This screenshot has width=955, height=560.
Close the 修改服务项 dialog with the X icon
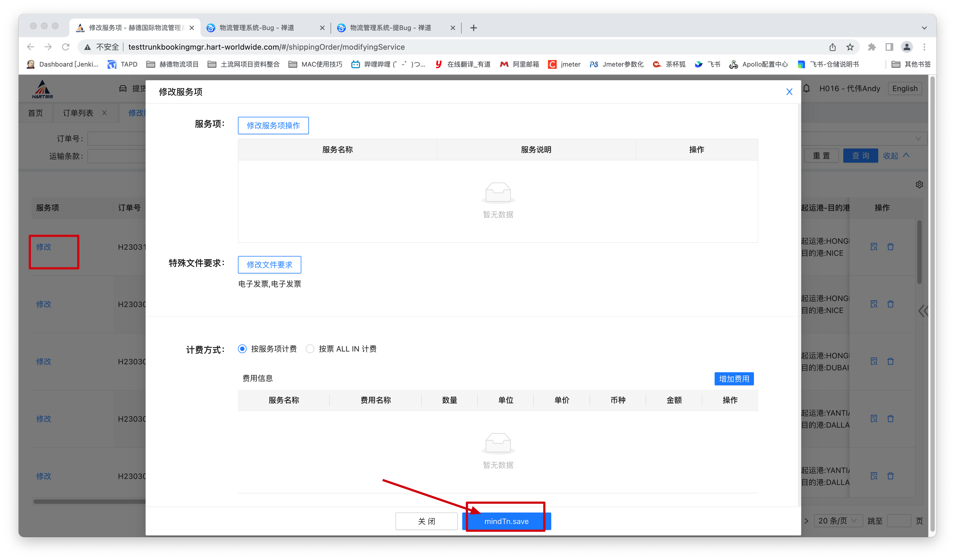pyautogui.click(x=789, y=92)
